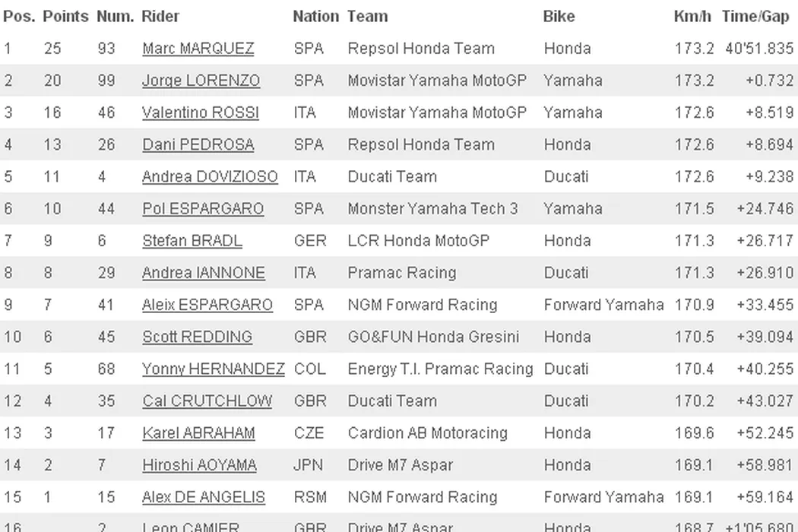Open Karel ABRAHAM rider link

[x=198, y=433]
